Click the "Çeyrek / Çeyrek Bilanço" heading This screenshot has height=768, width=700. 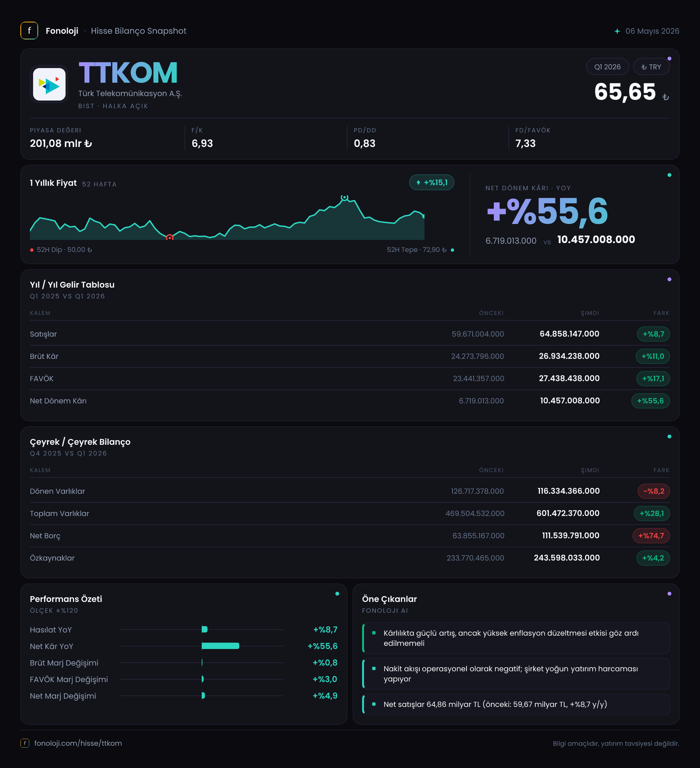80,442
